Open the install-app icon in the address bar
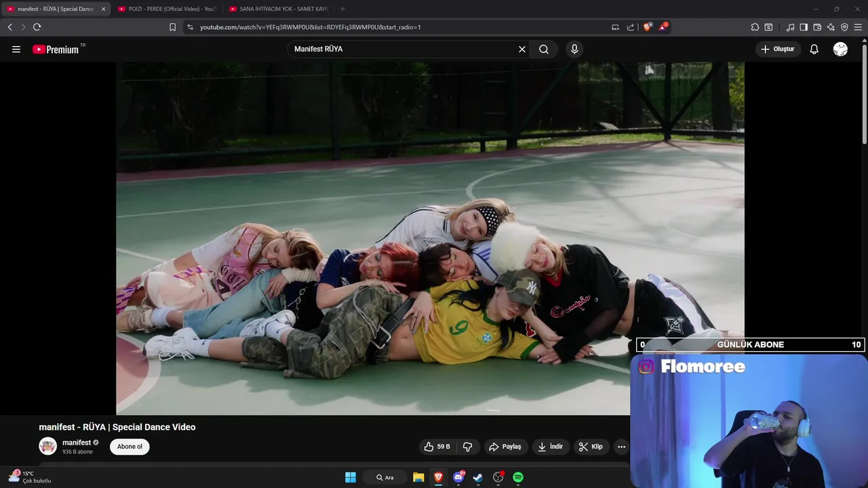 click(x=615, y=27)
